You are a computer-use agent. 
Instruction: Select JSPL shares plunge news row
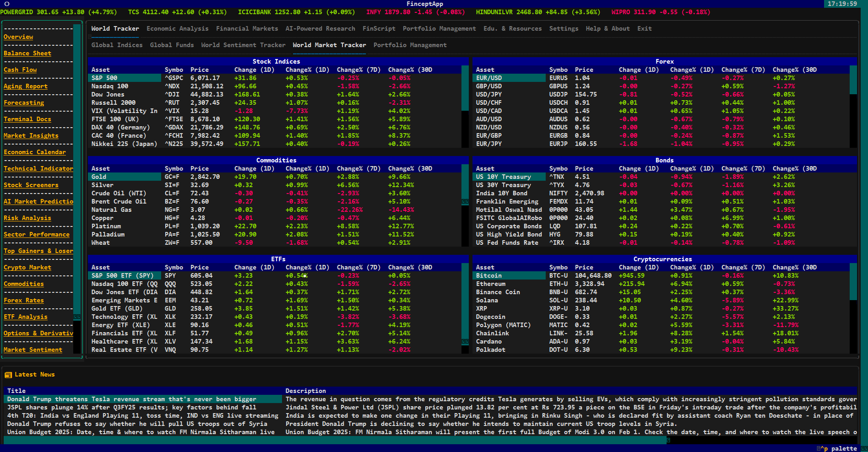430,407
